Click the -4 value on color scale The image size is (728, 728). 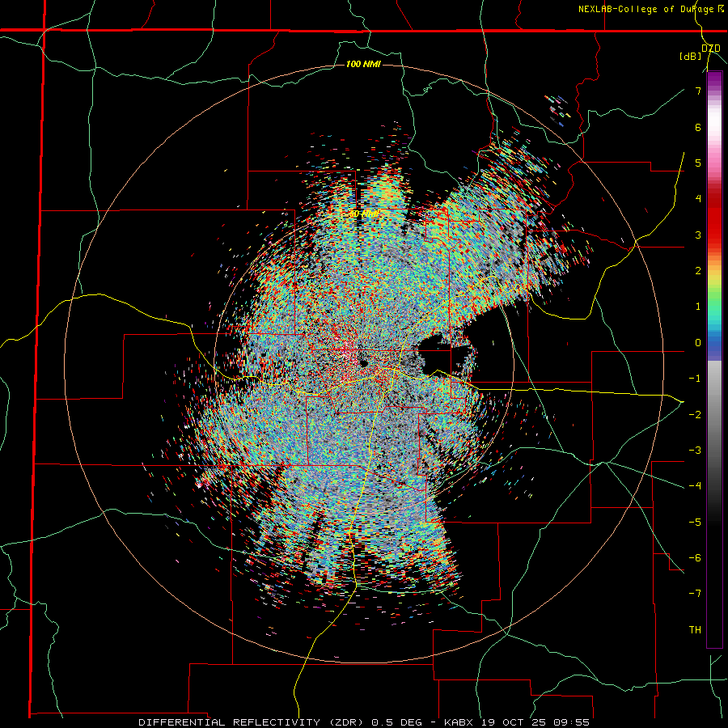[x=695, y=485]
